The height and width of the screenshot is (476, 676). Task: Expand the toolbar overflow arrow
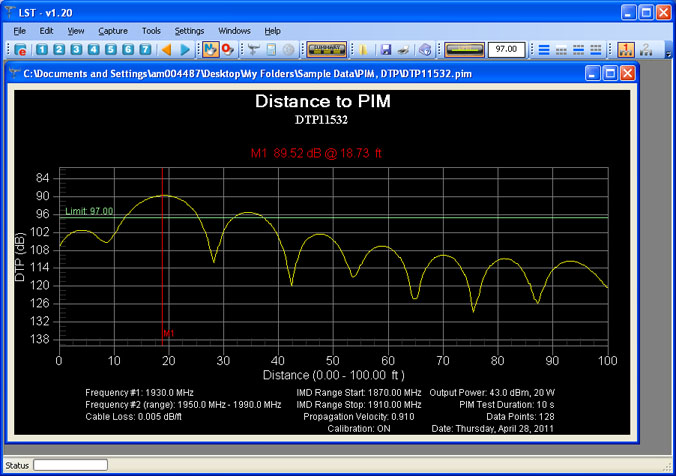(x=668, y=53)
